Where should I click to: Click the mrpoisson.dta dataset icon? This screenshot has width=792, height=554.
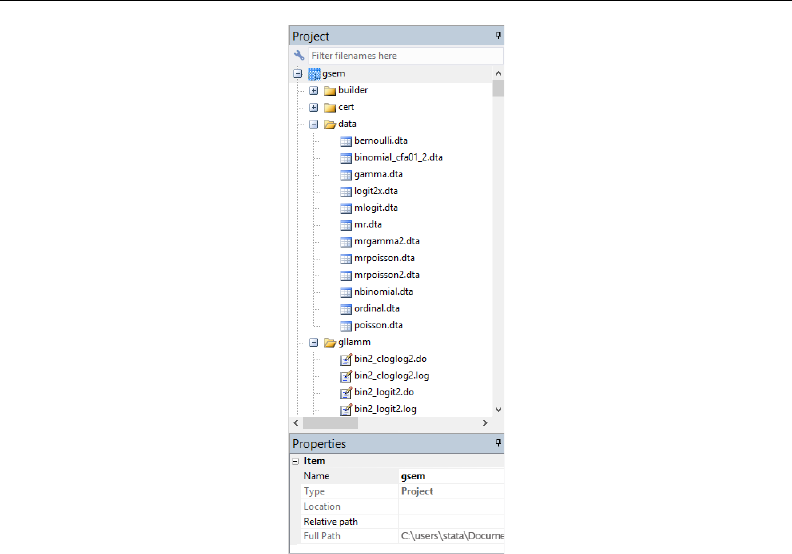tap(346, 259)
